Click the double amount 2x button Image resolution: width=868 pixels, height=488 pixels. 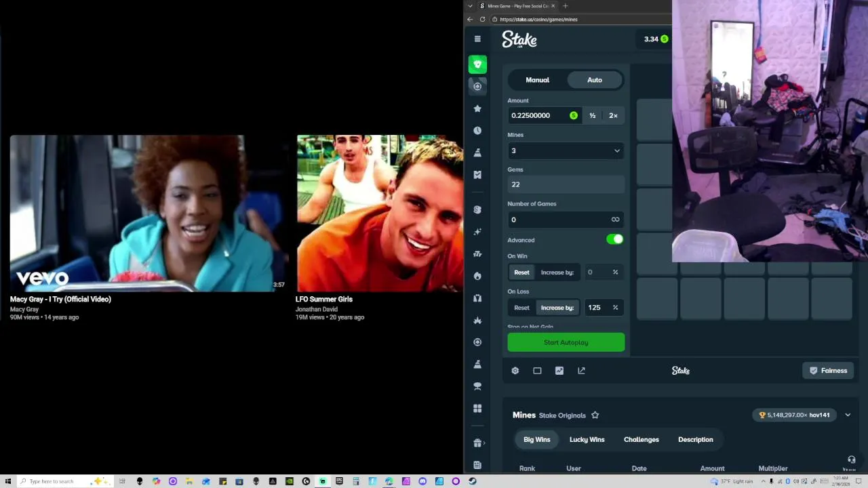(x=613, y=116)
